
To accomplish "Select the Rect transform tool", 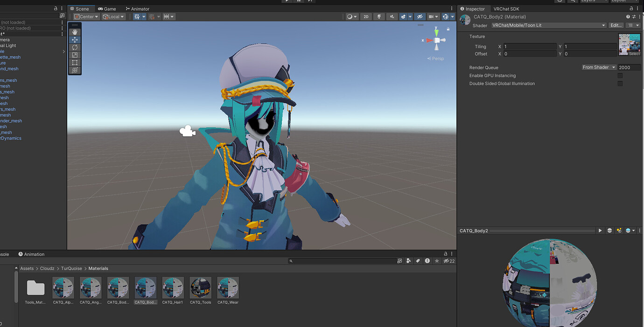I will point(75,62).
